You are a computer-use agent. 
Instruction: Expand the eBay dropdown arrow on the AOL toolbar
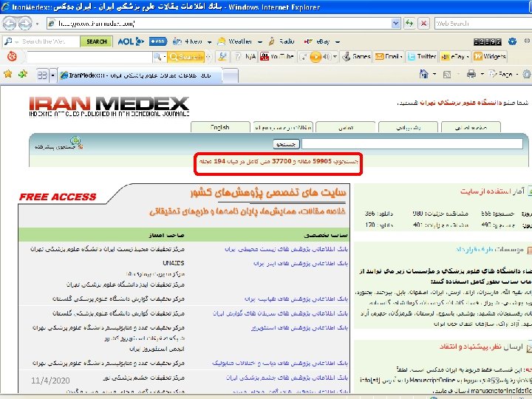click(338, 41)
